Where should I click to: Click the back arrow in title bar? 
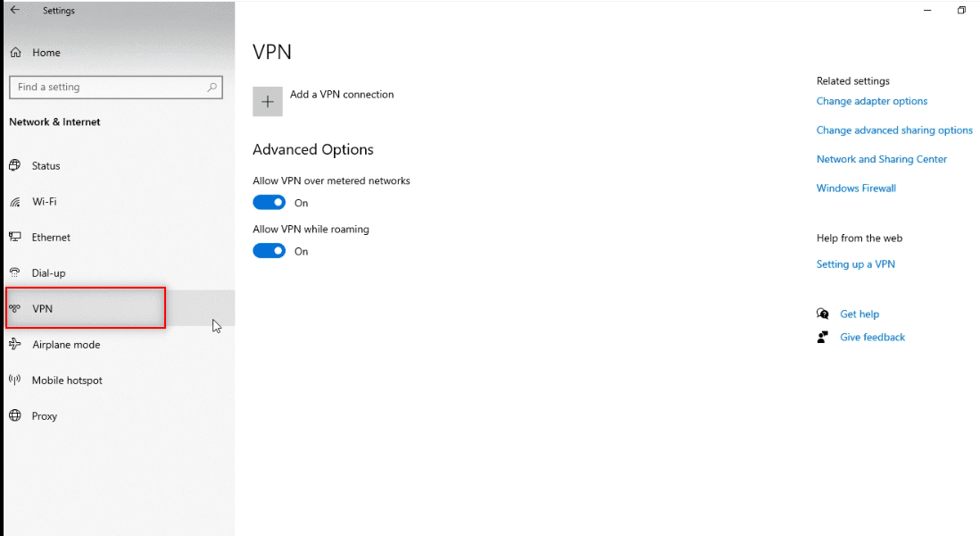pos(14,10)
